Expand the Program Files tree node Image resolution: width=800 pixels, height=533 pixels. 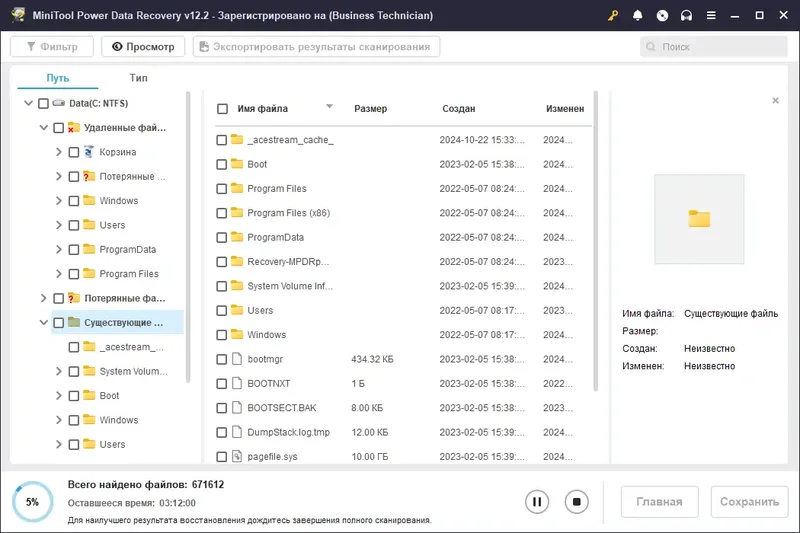pos(59,273)
